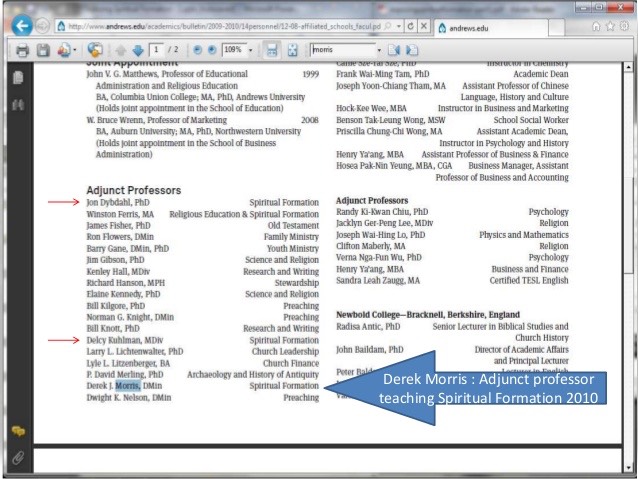Click the browser Back button
Screen dimensions: 638x479
coord(22,26)
